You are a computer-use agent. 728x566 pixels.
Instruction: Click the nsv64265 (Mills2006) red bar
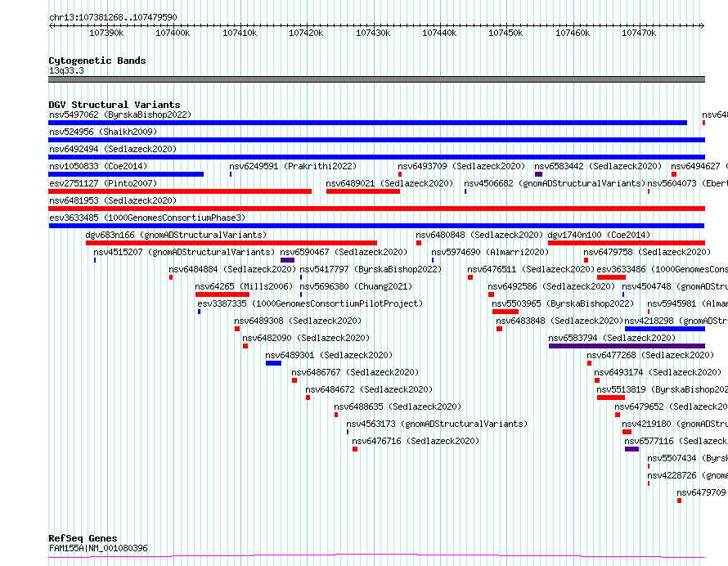222,294
